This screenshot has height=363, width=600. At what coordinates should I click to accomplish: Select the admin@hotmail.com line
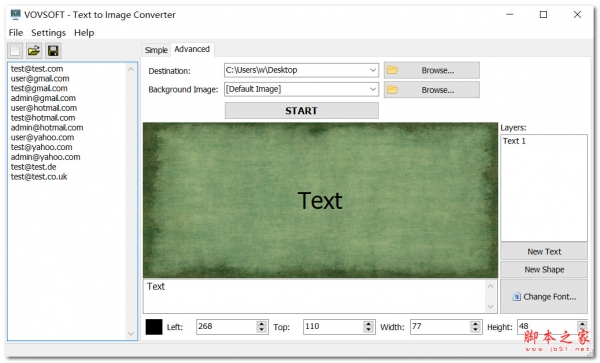pos(47,128)
